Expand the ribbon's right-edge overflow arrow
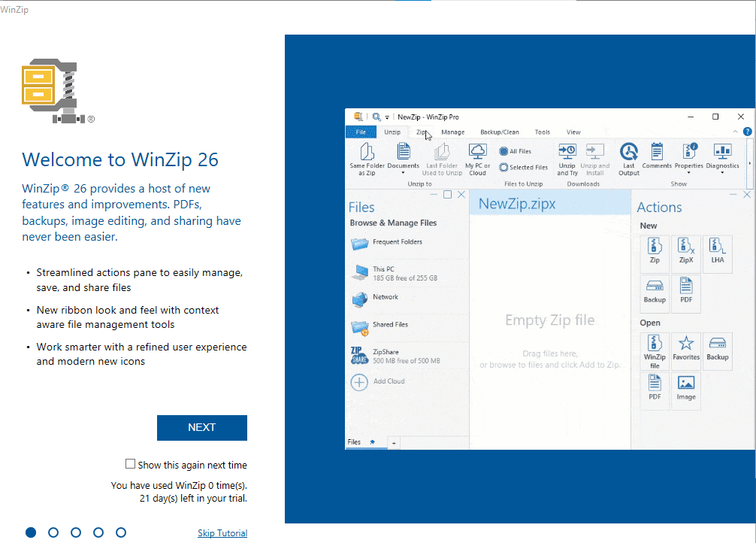 click(750, 164)
